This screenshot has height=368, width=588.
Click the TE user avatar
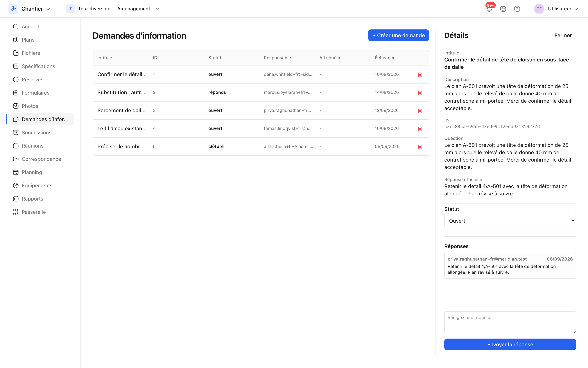pyautogui.click(x=539, y=9)
